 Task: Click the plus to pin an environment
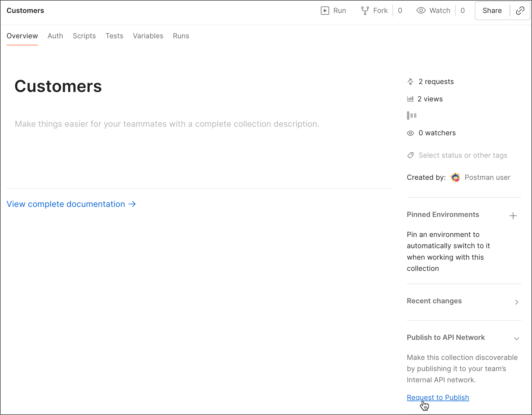[x=513, y=216]
